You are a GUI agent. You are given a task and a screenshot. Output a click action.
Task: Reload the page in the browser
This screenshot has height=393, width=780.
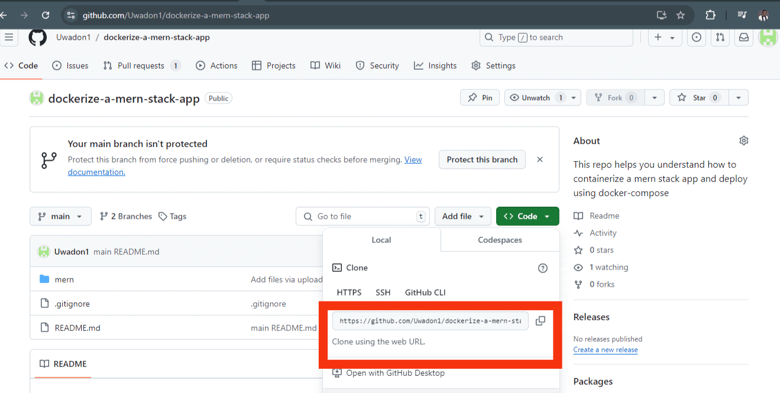45,15
